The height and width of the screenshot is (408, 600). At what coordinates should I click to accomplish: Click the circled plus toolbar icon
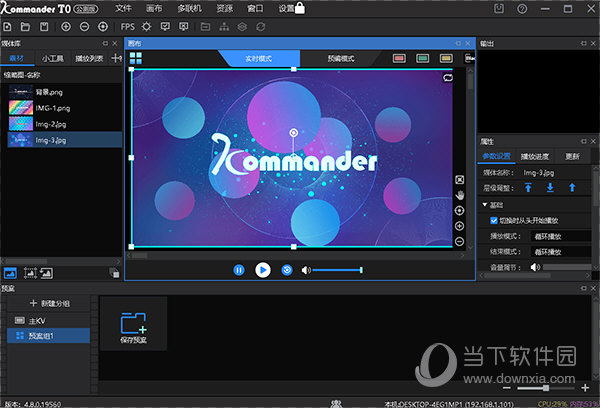click(66, 27)
